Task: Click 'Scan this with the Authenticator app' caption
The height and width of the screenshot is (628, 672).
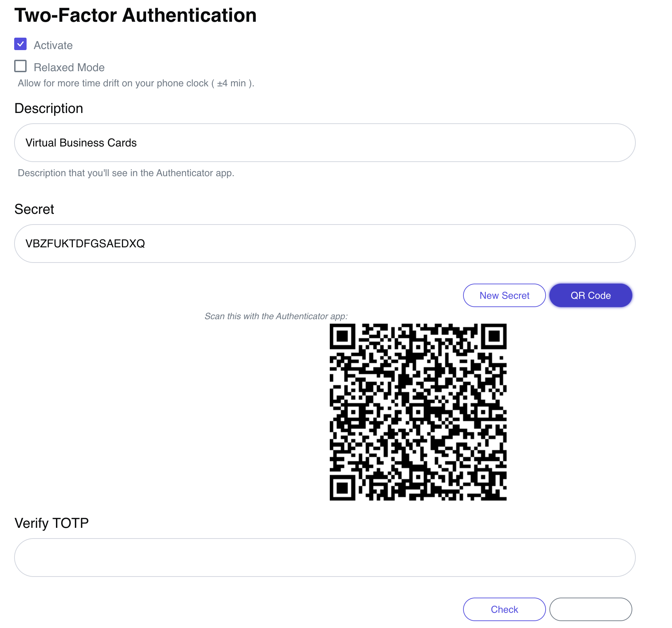Action: [x=276, y=316]
